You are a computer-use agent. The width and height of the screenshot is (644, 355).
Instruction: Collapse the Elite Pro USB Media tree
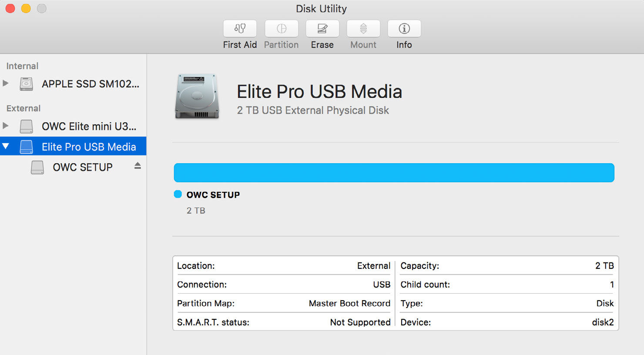pos(6,146)
